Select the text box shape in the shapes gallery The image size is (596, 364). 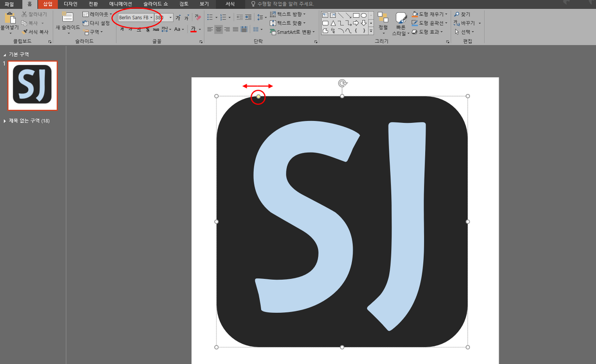point(325,15)
